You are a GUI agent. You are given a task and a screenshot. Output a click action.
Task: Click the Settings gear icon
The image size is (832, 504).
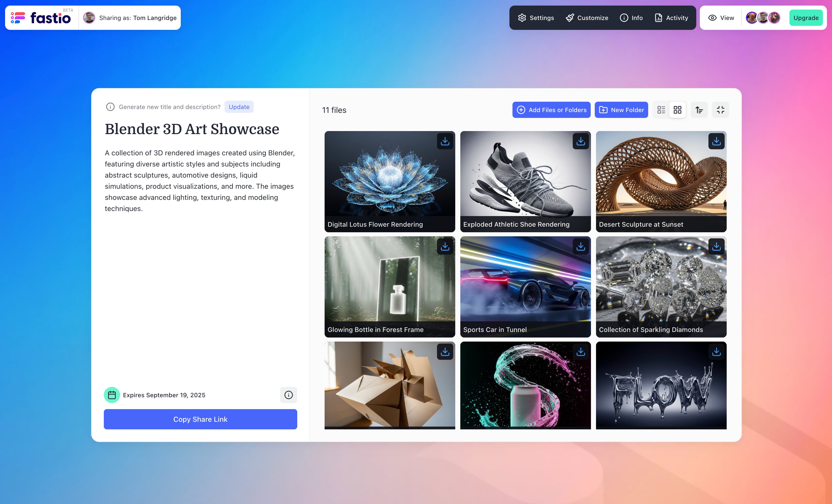pyautogui.click(x=522, y=18)
